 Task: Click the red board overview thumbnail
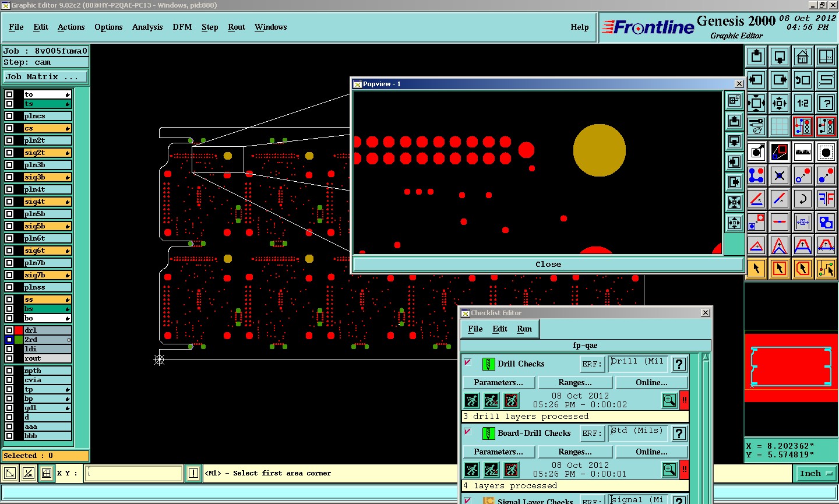tap(791, 367)
